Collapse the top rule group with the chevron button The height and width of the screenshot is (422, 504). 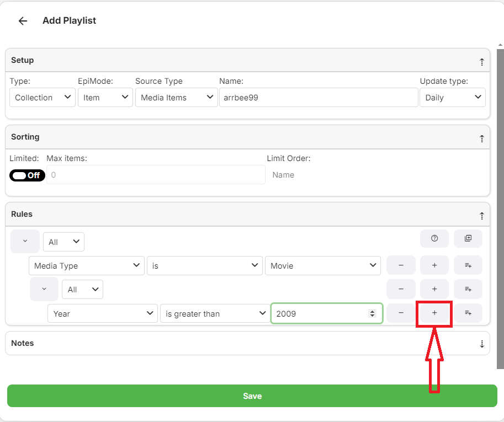point(25,242)
